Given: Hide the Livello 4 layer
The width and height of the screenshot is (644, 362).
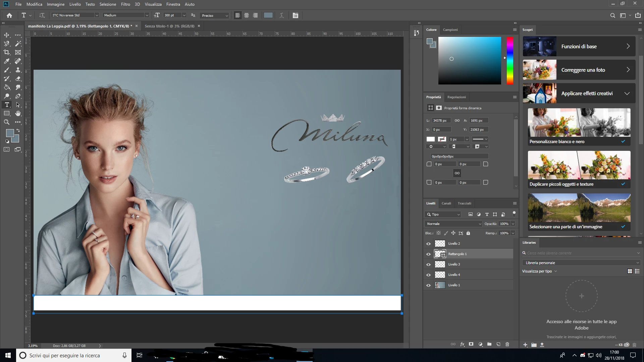Looking at the screenshot, I should click(x=428, y=275).
